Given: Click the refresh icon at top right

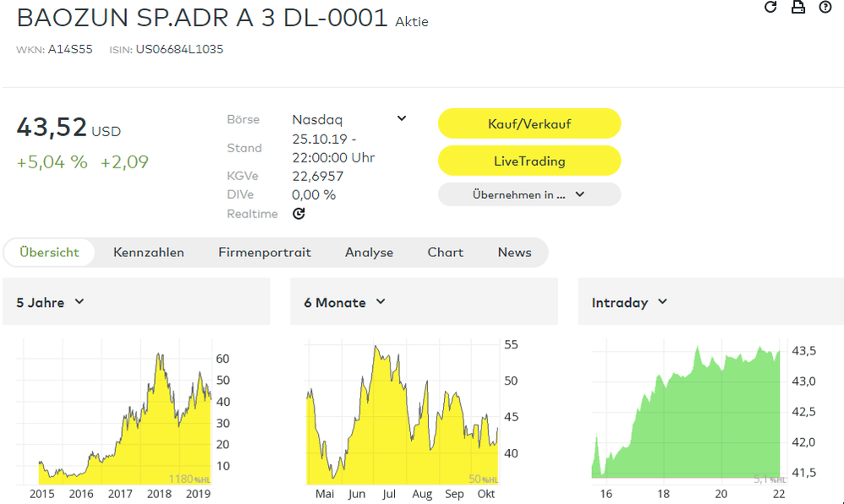Looking at the screenshot, I should click(770, 8).
